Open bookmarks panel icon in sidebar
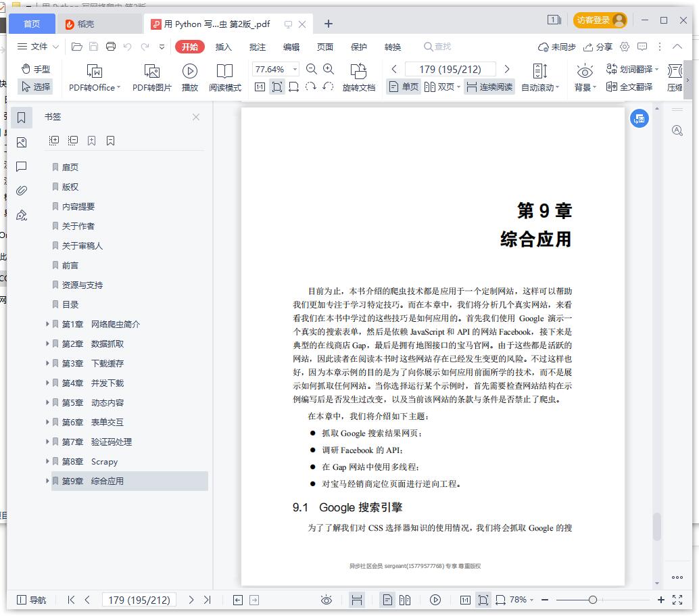The width and height of the screenshot is (699, 616). click(x=22, y=118)
